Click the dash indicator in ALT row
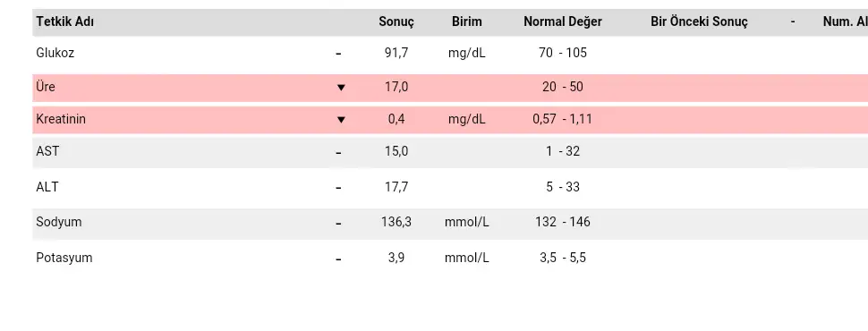Screen dimensions: 868x331 (339, 189)
